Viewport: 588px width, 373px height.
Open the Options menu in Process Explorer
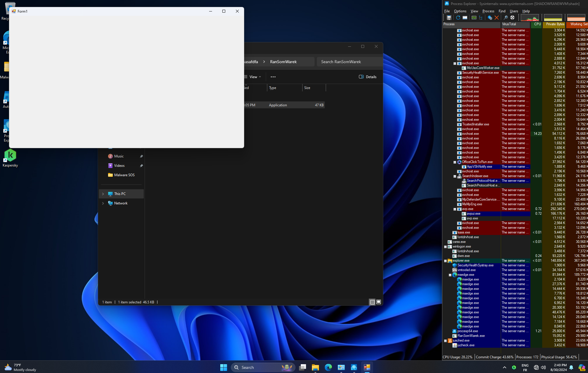pyautogui.click(x=460, y=11)
